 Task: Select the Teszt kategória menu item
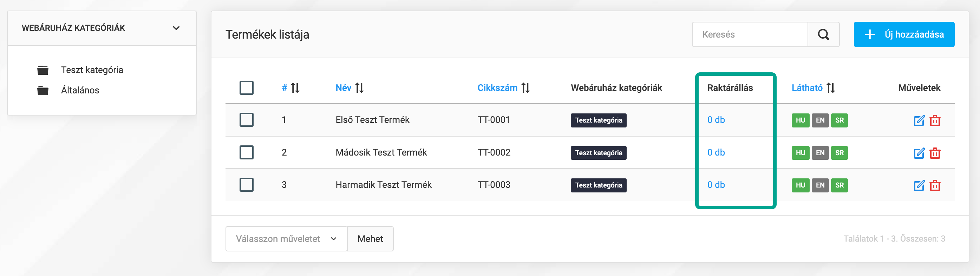click(x=92, y=70)
